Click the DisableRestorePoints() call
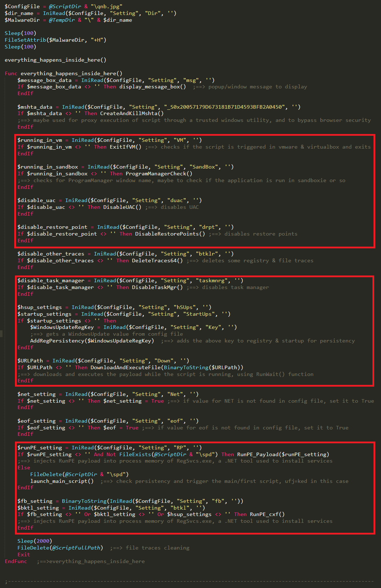The image size is (381, 588). click(170, 234)
